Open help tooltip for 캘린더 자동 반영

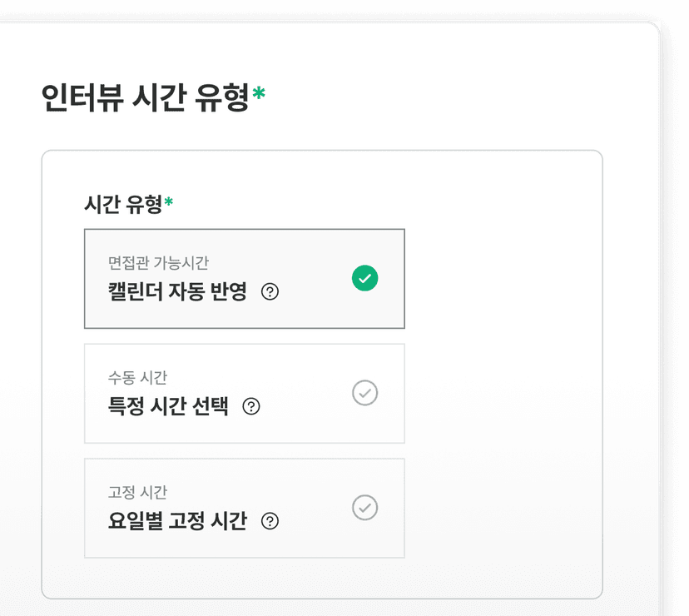tap(269, 291)
